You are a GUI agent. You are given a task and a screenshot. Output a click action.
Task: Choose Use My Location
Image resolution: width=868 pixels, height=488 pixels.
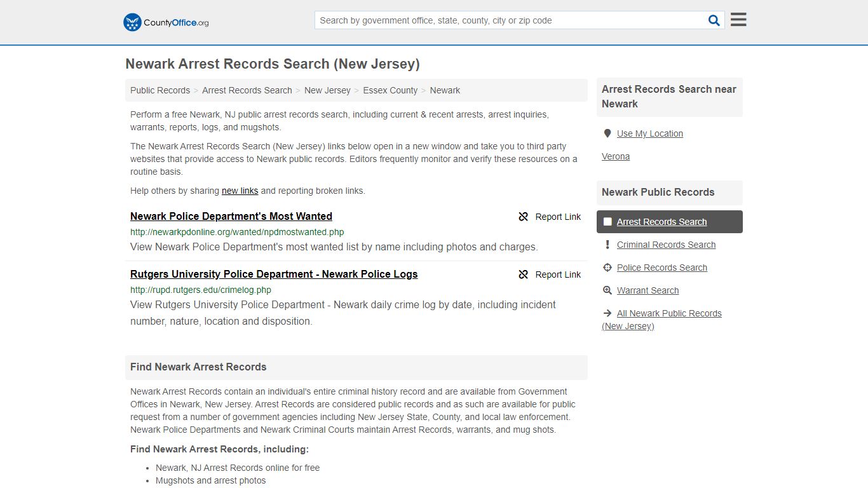pos(650,133)
